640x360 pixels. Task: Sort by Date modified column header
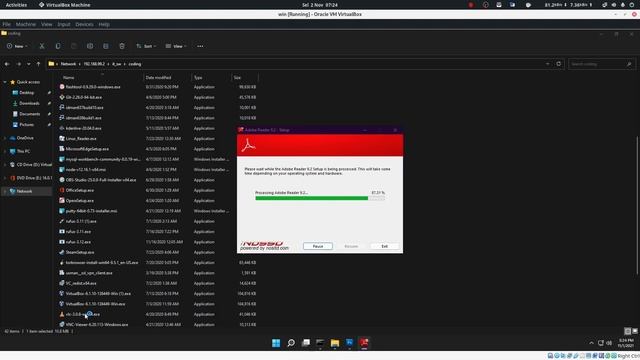coord(158,78)
